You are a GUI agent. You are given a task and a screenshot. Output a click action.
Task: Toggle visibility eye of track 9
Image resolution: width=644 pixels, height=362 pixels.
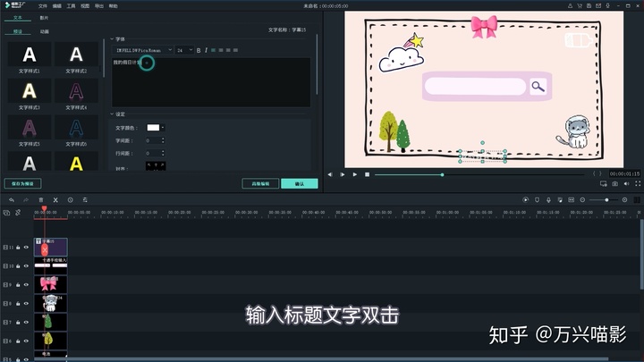(26, 284)
